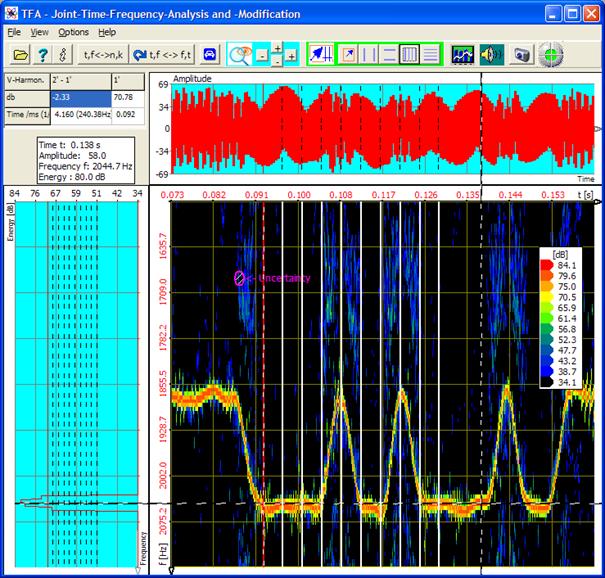Switch axes with t,f<->n,k button

tap(103, 55)
